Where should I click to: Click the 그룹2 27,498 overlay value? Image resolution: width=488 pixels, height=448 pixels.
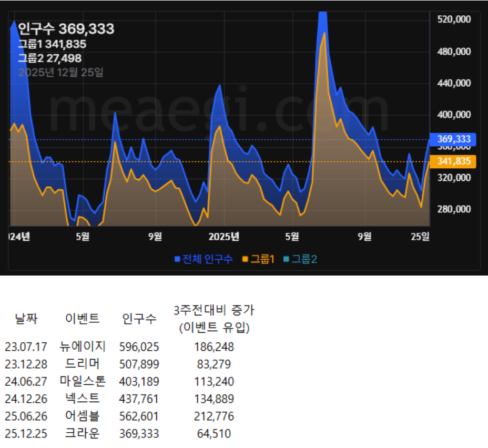point(50,58)
